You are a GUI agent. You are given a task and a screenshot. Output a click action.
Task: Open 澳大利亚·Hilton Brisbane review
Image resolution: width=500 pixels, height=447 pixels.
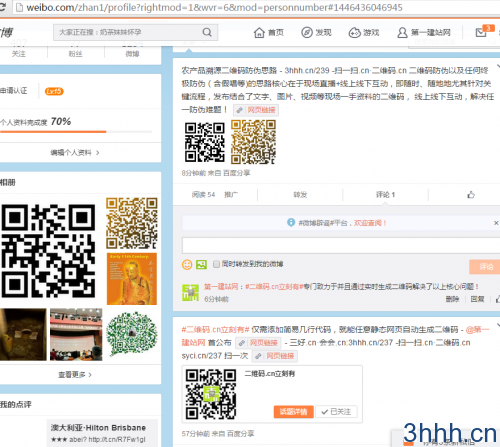click(98, 428)
